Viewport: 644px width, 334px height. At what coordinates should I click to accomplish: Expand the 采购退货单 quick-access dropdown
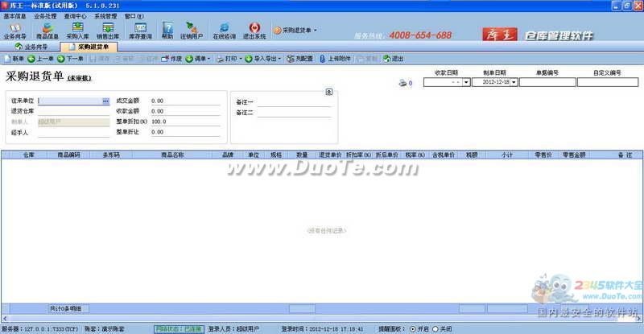pyautogui.click(x=315, y=31)
